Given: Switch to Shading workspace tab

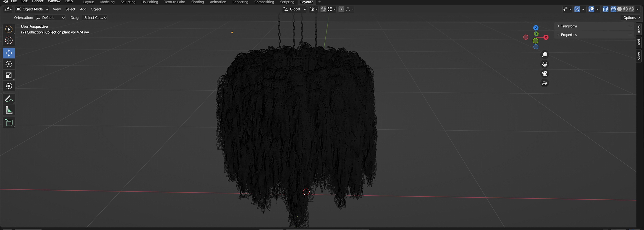Looking at the screenshot, I should (x=197, y=2).
